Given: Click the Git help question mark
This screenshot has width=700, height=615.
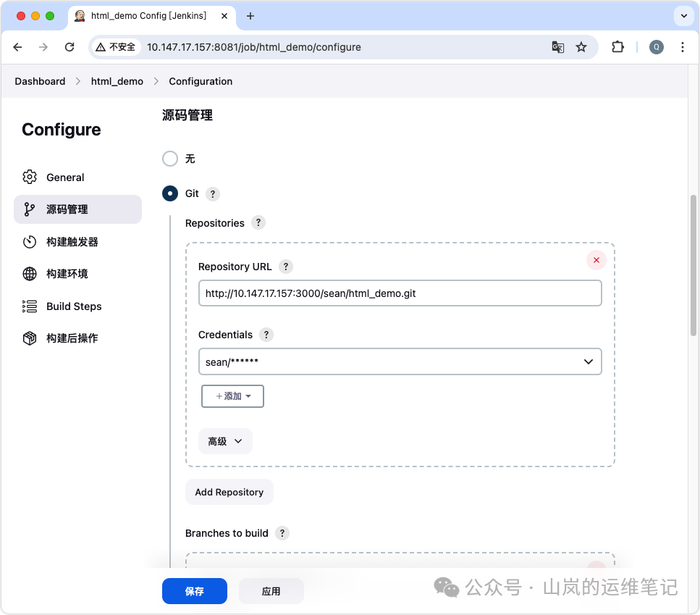Looking at the screenshot, I should pos(212,193).
